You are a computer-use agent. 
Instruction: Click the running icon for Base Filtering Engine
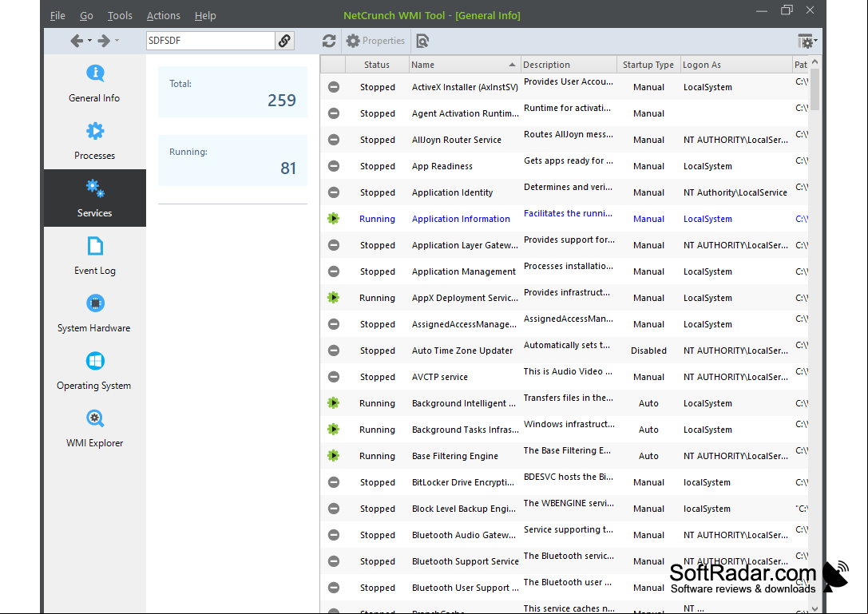(x=333, y=456)
